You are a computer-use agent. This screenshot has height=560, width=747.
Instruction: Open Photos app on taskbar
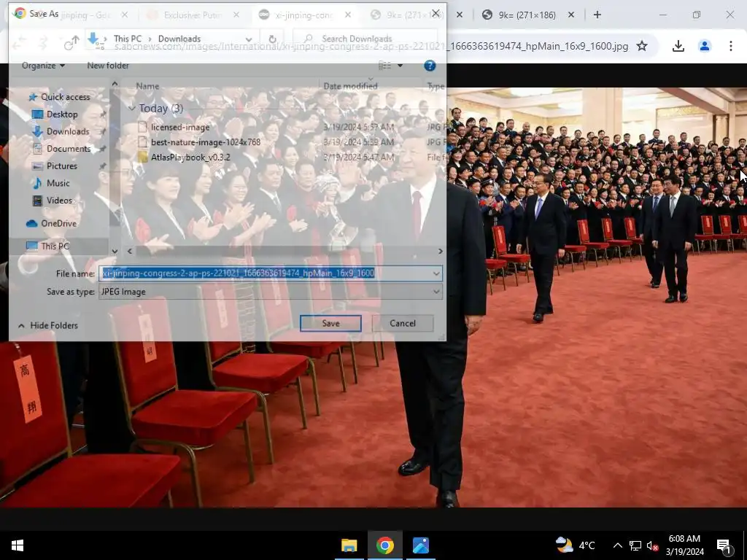click(421, 545)
